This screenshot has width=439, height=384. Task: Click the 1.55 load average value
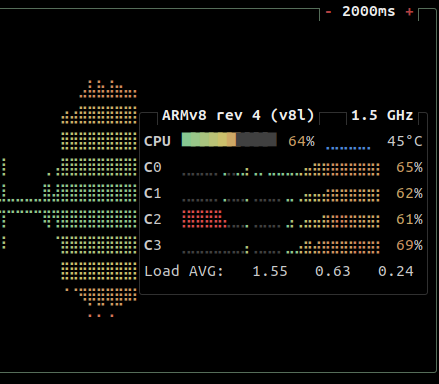pos(270,271)
